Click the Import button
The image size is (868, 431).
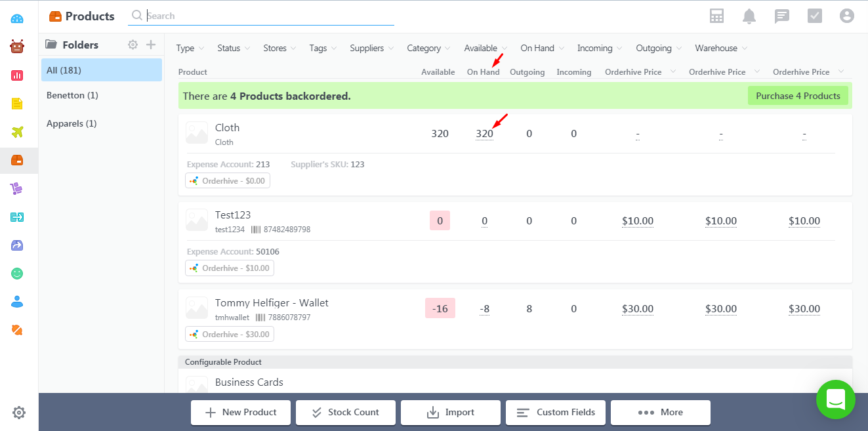pos(451,413)
